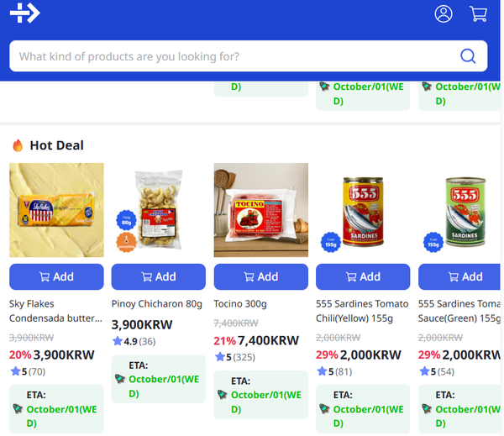Open the Pinoy Chicharon 80g title link

click(157, 303)
